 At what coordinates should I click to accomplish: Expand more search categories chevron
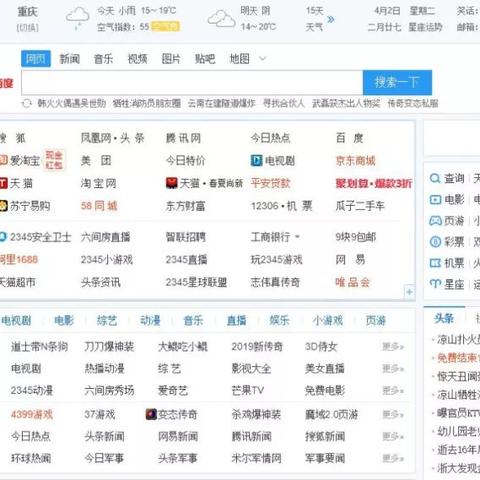[263, 59]
